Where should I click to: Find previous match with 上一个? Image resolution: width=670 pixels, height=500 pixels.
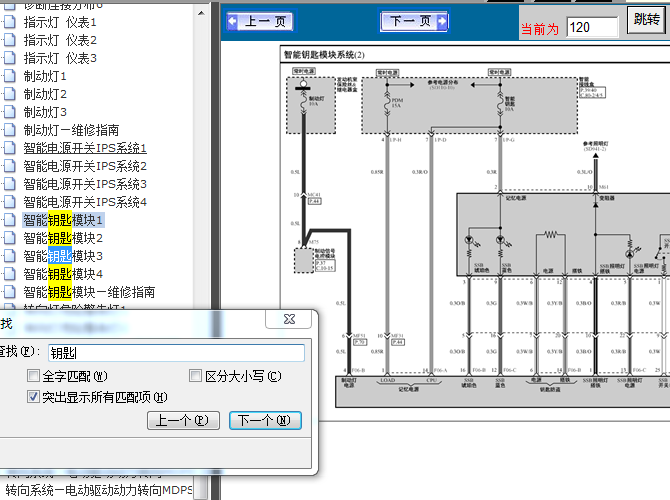[183, 421]
